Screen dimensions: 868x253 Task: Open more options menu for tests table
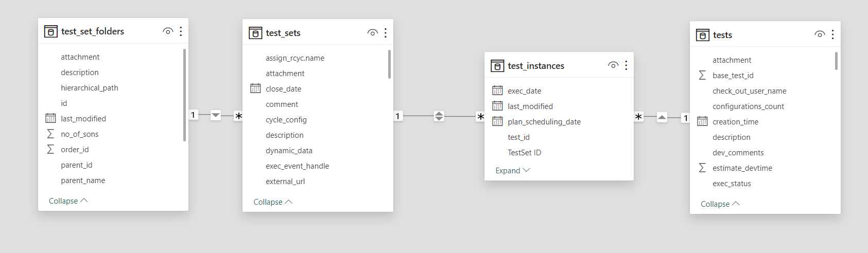click(832, 34)
